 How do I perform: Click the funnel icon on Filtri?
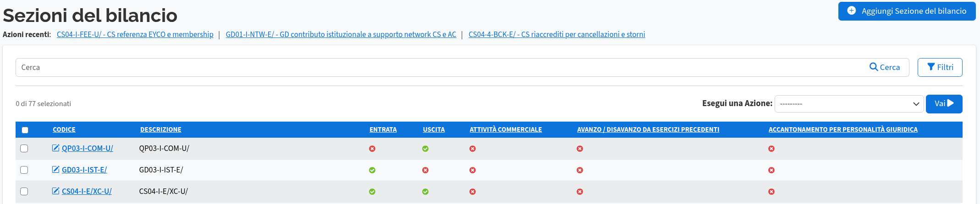[931, 67]
